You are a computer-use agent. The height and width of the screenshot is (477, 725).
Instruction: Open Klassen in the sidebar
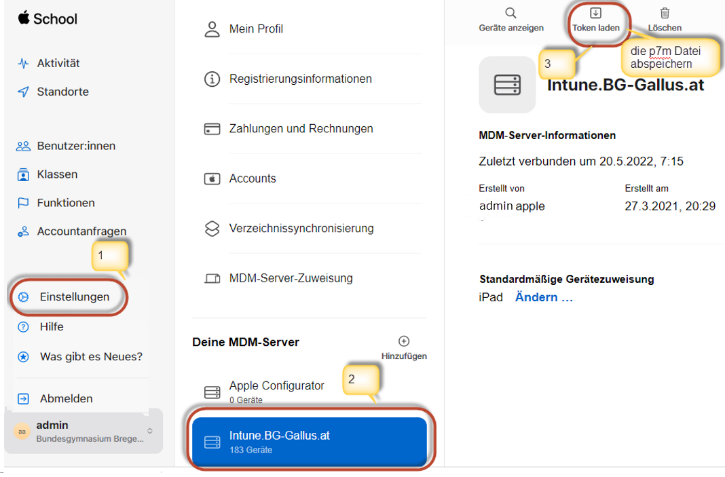[x=57, y=174]
